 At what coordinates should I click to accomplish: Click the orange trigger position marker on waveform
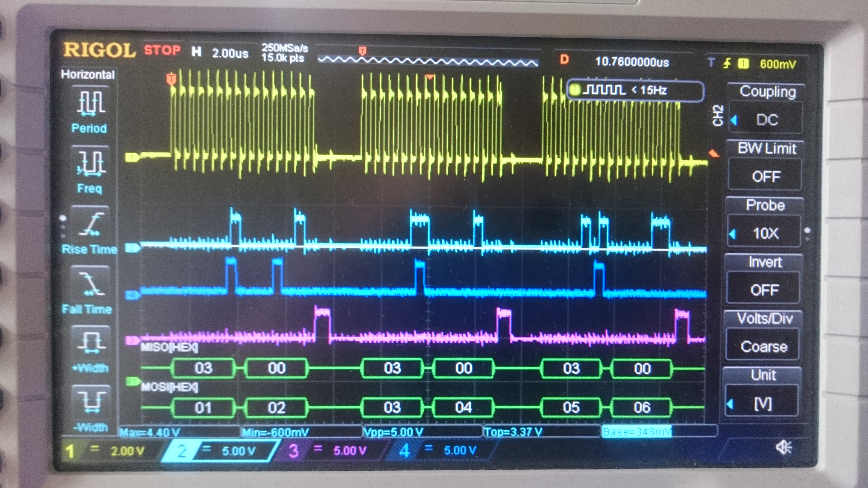(x=171, y=80)
